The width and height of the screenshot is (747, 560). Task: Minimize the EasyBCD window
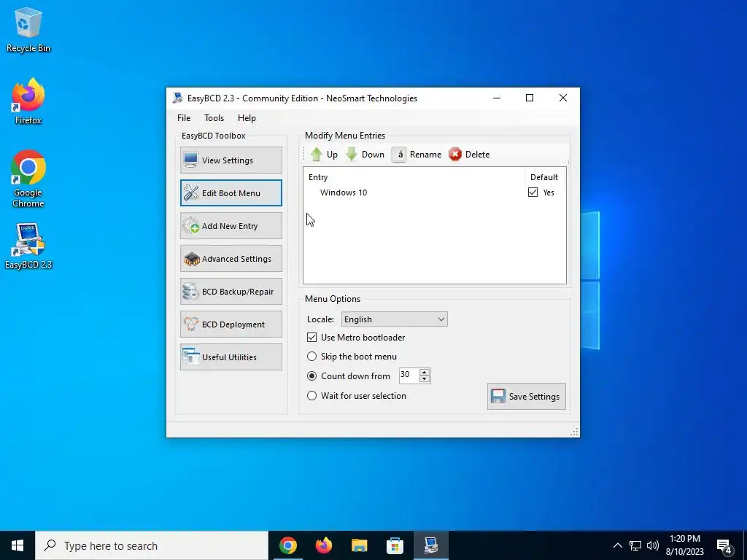497,98
